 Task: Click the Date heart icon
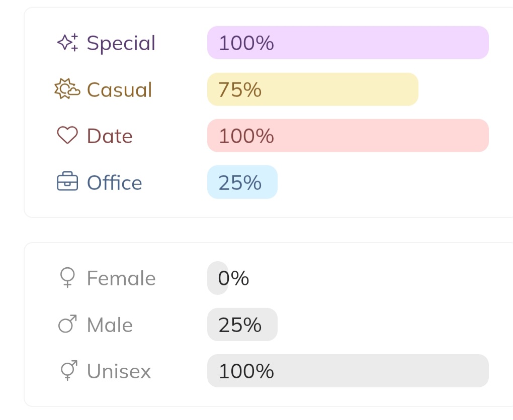[67, 136]
